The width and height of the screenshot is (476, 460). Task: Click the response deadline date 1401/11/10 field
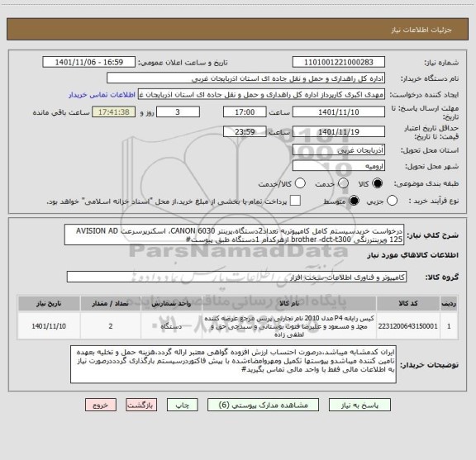click(339, 112)
